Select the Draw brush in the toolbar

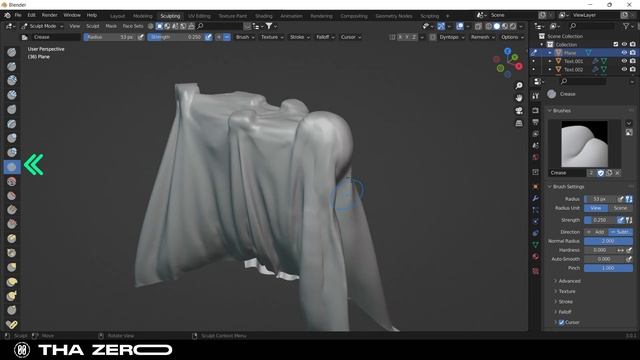12,52
